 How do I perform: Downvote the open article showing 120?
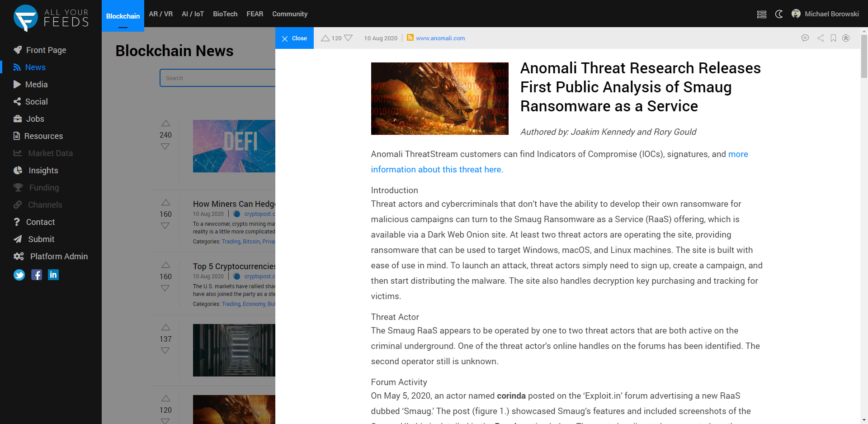tap(348, 38)
